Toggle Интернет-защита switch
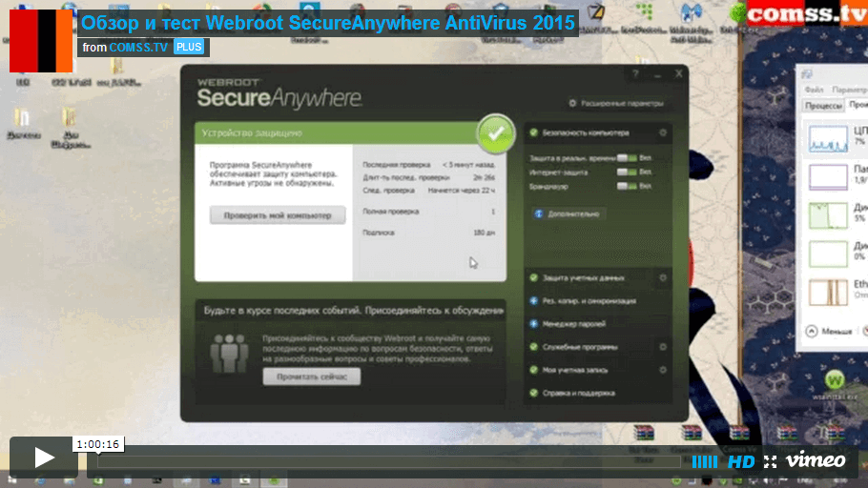 pyautogui.click(x=628, y=173)
